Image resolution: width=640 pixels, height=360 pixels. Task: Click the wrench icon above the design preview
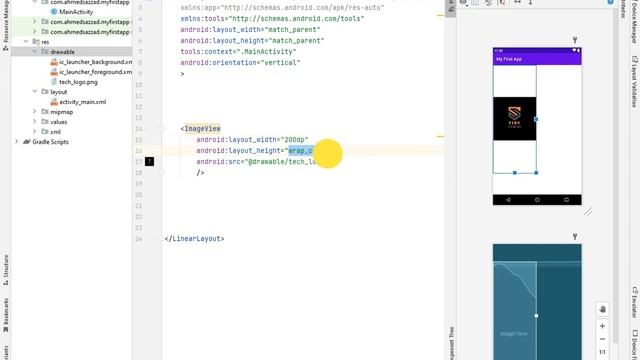(575, 40)
